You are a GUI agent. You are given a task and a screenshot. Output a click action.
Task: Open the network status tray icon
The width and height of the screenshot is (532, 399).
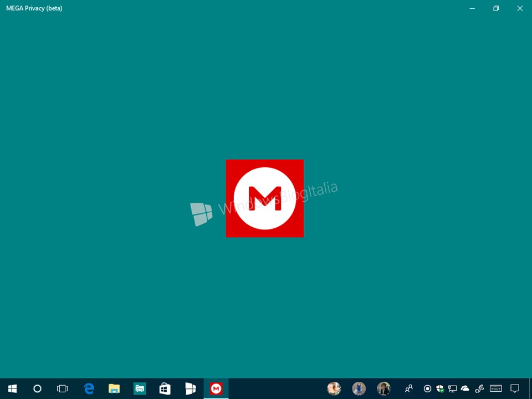click(452, 388)
